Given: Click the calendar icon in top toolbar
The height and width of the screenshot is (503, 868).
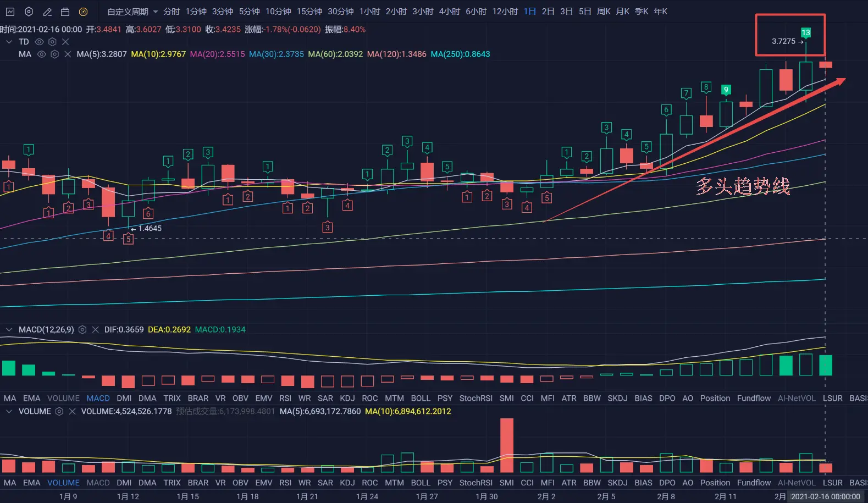Looking at the screenshot, I should pyautogui.click(x=65, y=12).
